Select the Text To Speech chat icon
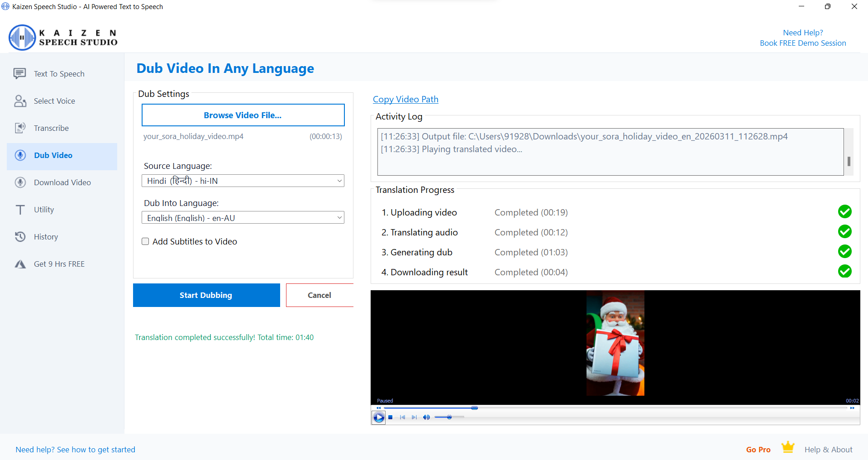Image resolution: width=868 pixels, height=460 pixels. (x=20, y=73)
